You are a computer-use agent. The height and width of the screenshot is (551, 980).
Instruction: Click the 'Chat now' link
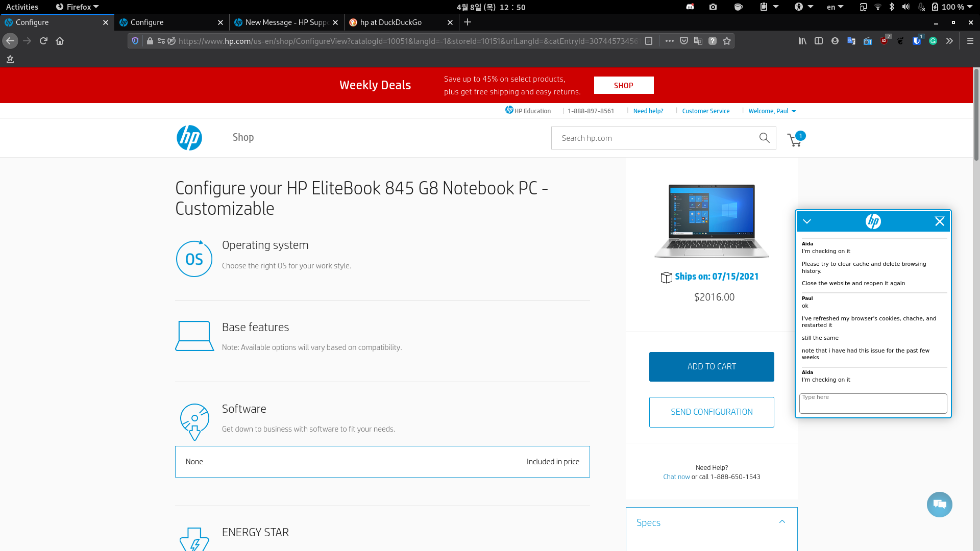[676, 477]
